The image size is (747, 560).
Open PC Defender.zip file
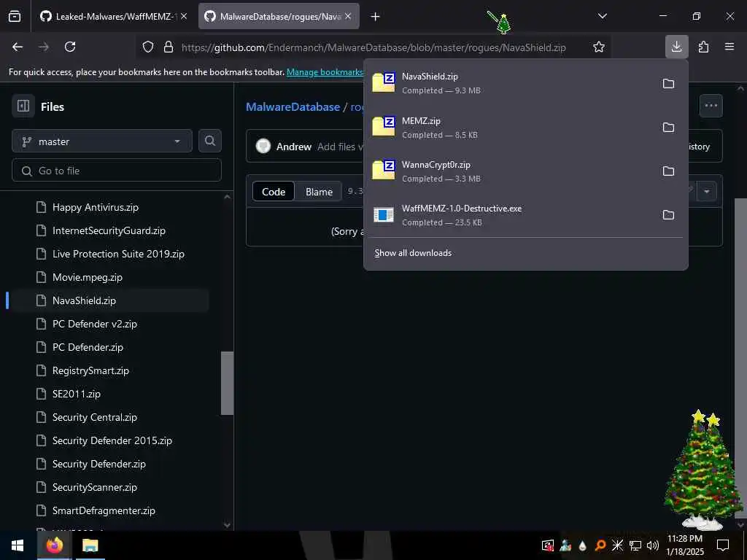pyautogui.click(x=88, y=347)
